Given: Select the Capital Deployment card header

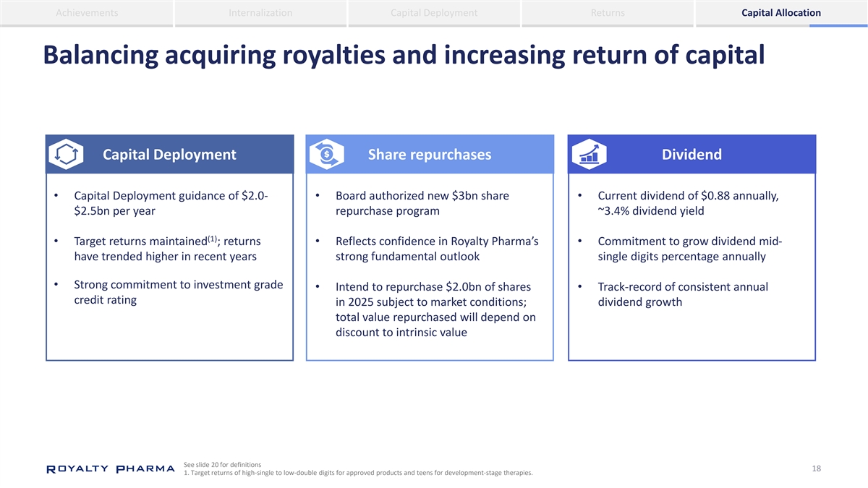Looking at the screenshot, I should pos(169,154).
